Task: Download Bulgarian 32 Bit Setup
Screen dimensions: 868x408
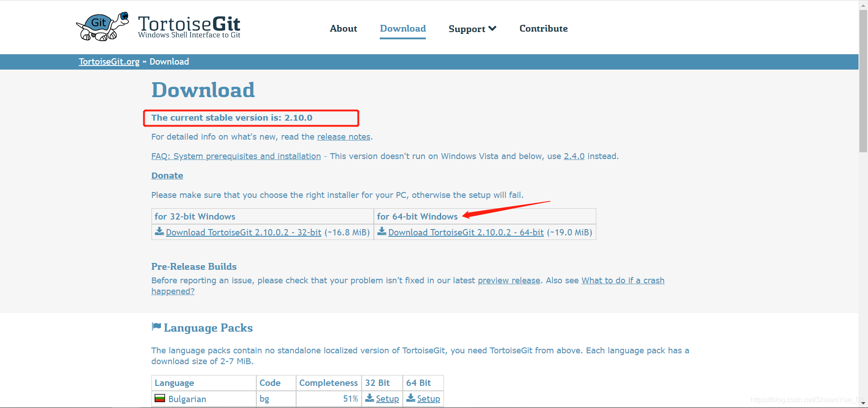Action: (x=387, y=399)
